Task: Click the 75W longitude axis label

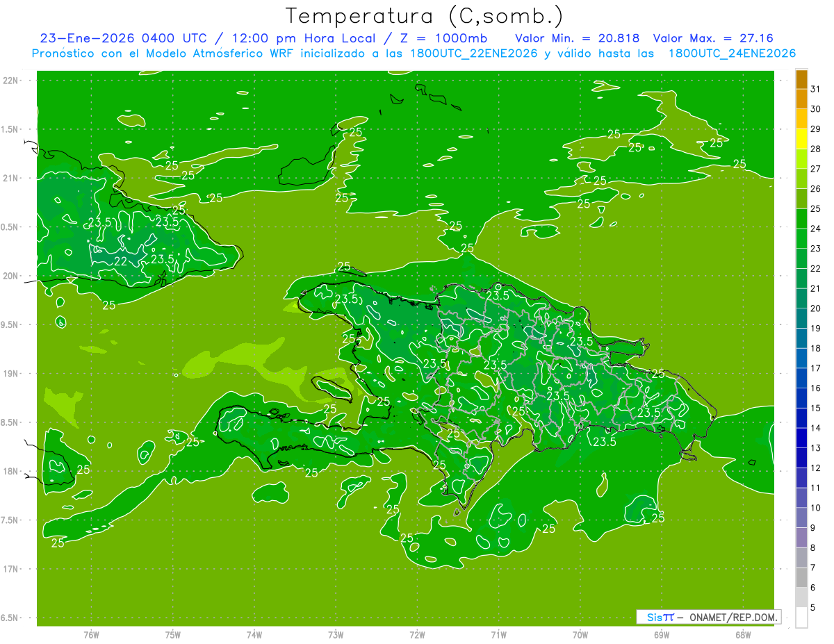Action: tap(173, 635)
